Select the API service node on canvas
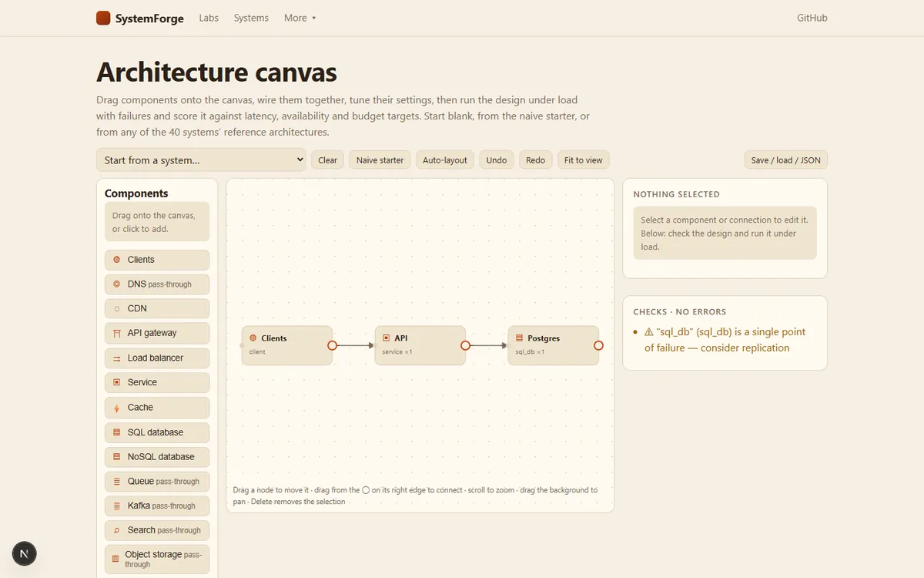The height and width of the screenshot is (578, 924). tap(420, 345)
